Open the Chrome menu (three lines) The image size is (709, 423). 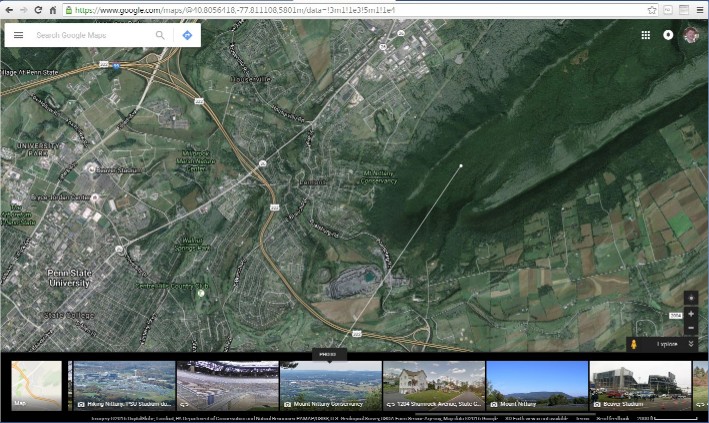coord(700,10)
